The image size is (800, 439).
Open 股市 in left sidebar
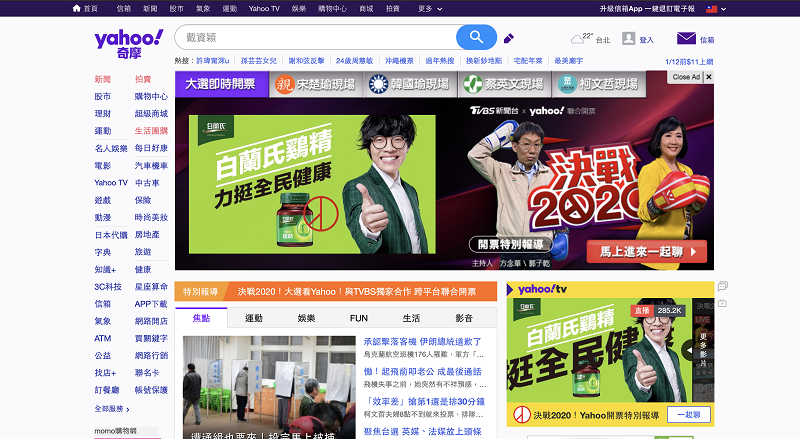103,96
